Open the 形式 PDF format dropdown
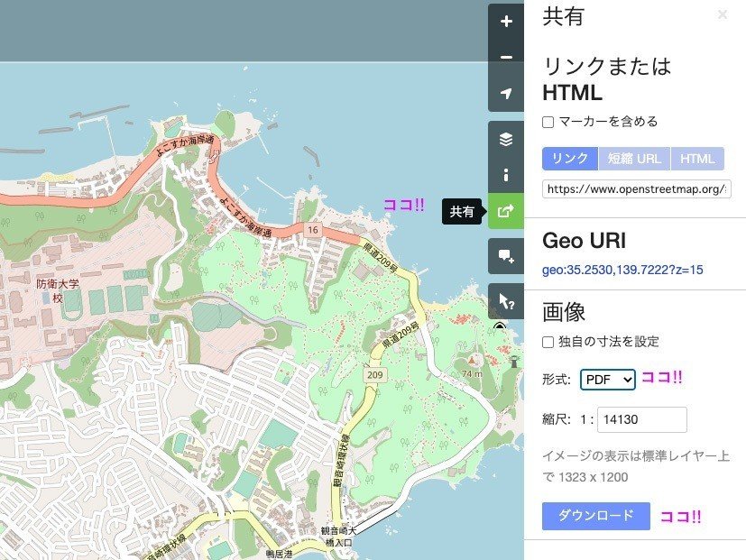746x560 pixels. coord(607,379)
